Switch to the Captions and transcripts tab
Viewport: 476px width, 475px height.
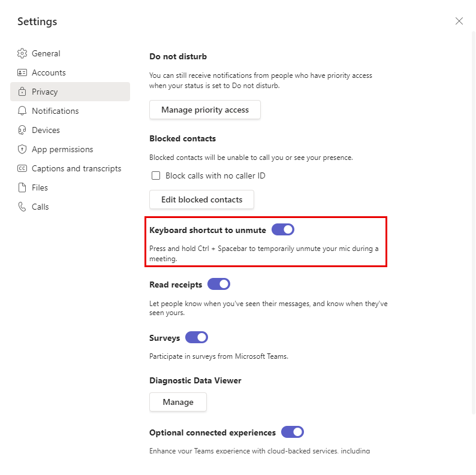(x=76, y=168)
